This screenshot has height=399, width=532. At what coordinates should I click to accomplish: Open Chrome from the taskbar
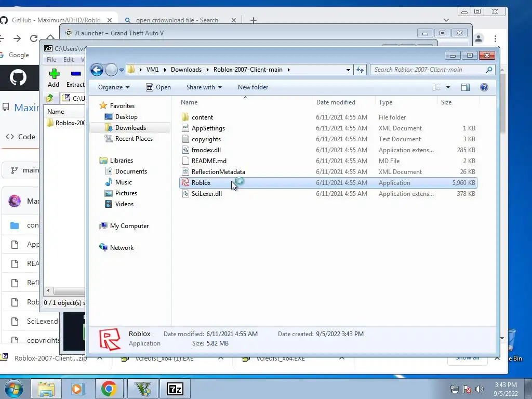pyautogui.click(x=109, y=389)
